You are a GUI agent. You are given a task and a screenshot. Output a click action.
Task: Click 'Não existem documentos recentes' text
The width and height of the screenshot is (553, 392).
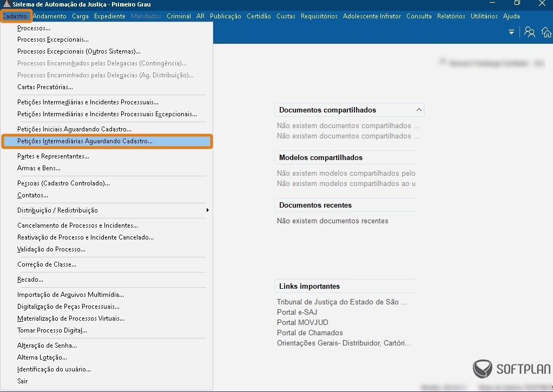pos(333,221)
